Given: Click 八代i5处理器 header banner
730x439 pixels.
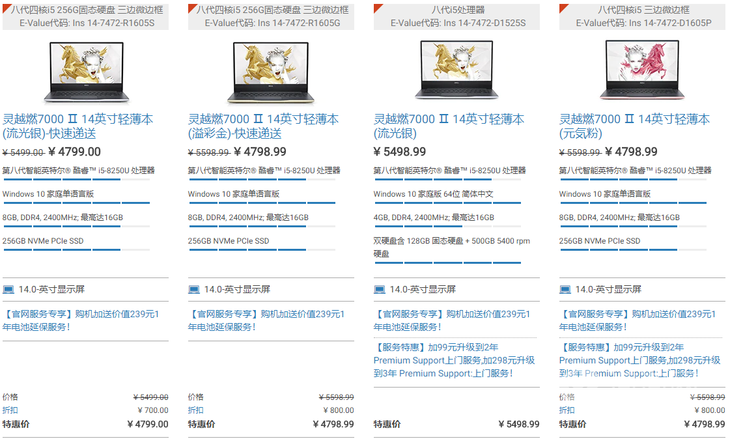Looking at the screenshot, I should click(x=458, y=10).
